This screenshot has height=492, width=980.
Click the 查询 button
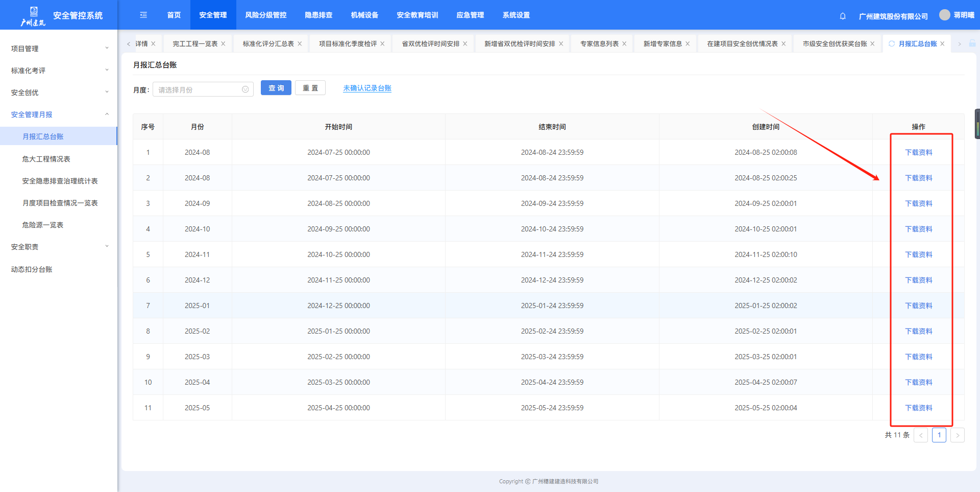coord(276,88)
